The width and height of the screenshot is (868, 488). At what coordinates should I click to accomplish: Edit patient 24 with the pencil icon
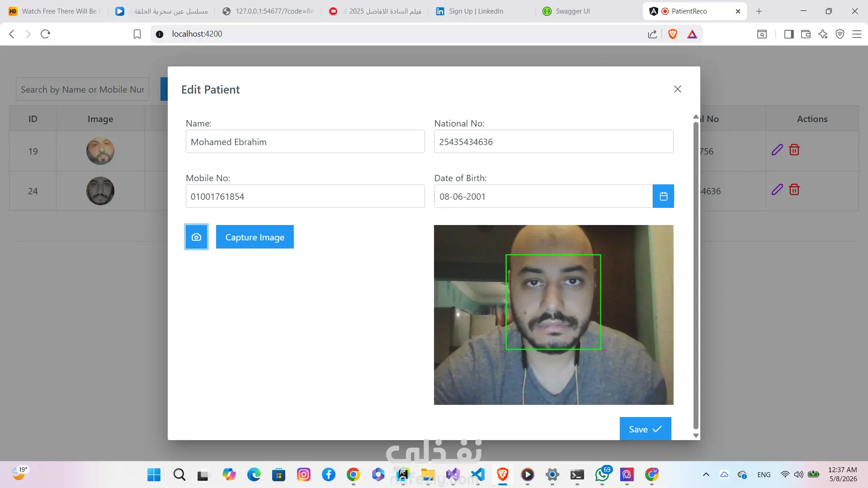coord(777,190)
